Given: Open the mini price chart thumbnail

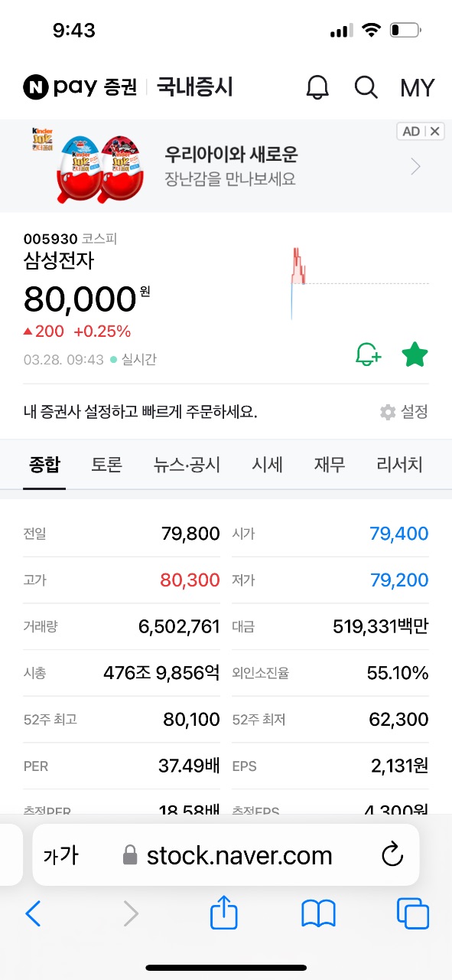Looking at the screenshot, I should (x=359, y=283).
